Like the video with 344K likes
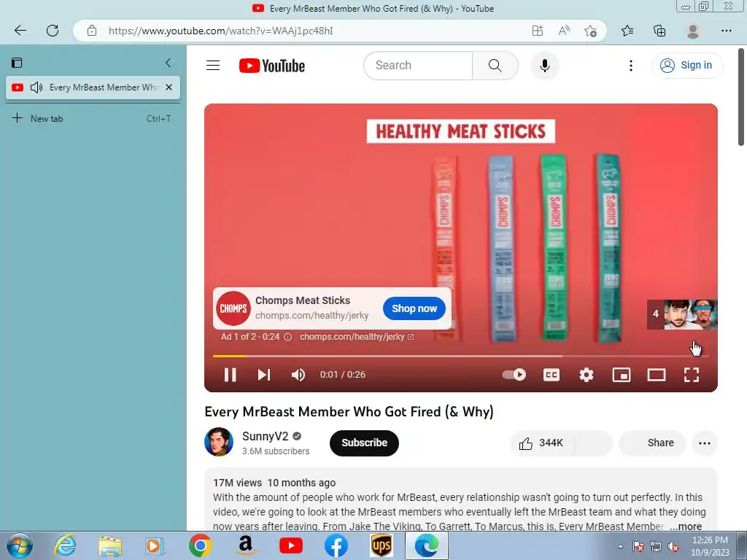747x560 pixels. (x=542, y=443)
